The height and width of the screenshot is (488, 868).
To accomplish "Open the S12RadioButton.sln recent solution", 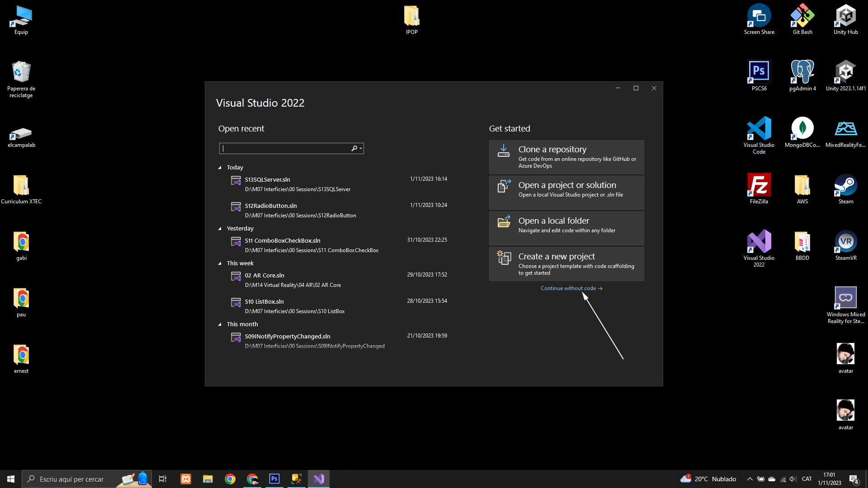I will pyautogui.click(x=271, y=206).
